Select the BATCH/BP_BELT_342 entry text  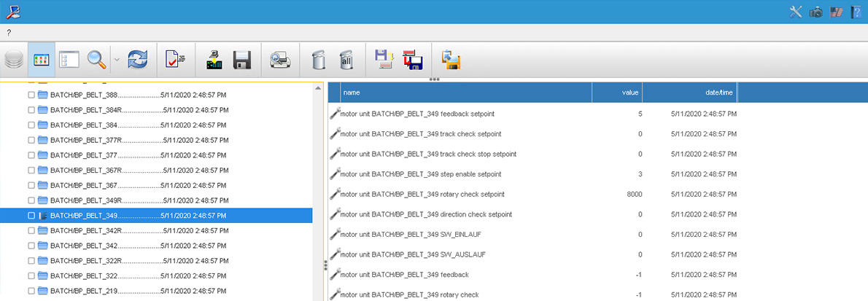pos(138,246)
